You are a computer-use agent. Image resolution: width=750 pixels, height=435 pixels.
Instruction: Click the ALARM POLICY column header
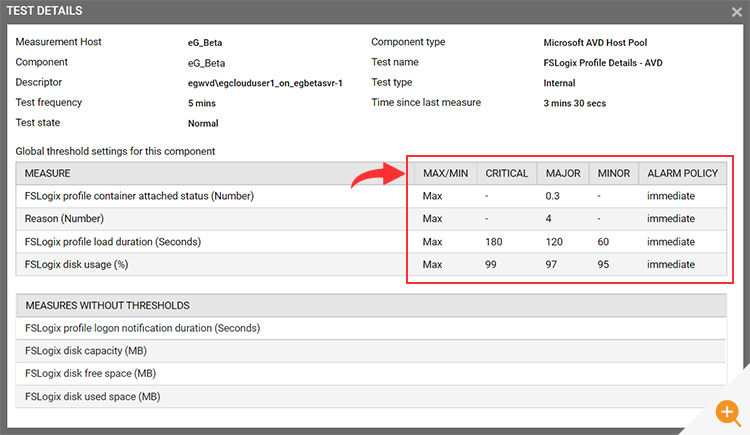coord(683,173)
